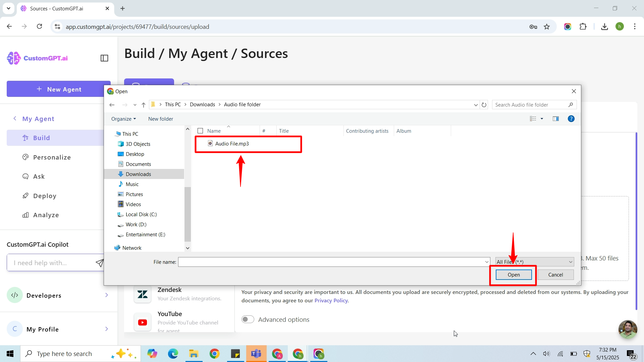Select Audio File.mp3 in the list
This screenshot has width=644, height=362.
(x=232, y=144)
